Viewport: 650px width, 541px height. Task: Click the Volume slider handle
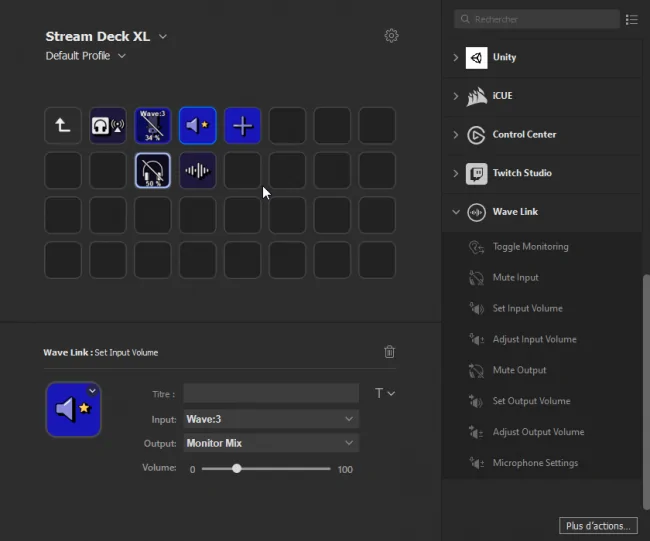[x=236, y=469]
